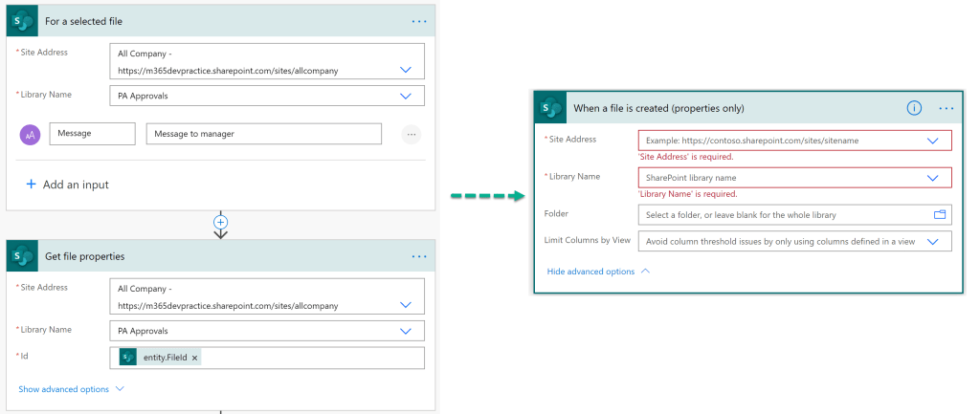Click SharePoint icon on 'Get file properties' card

[23, 256]
